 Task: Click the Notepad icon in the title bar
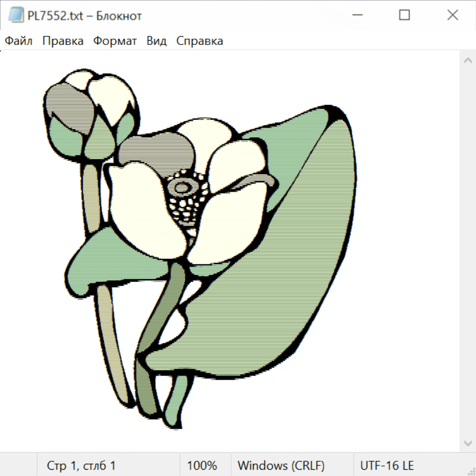(x=16, y=16)
